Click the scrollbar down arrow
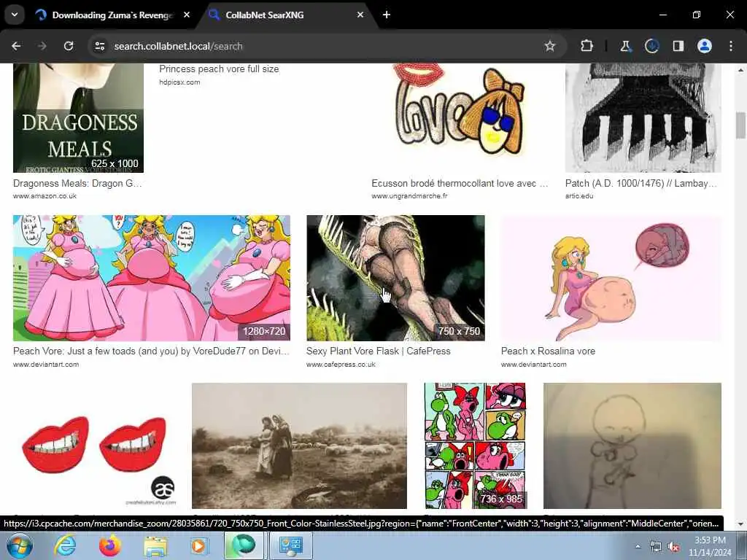 pos(741,524)
